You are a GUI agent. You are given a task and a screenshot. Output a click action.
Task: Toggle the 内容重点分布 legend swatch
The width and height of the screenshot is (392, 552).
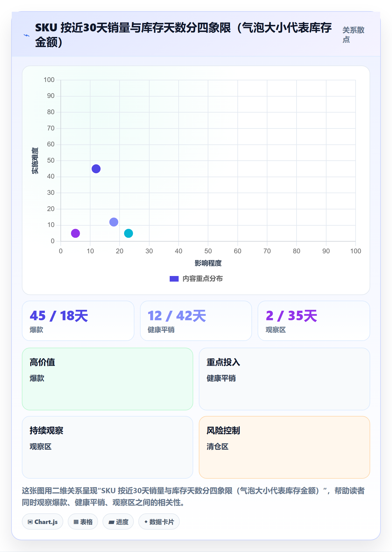point(174,279)
